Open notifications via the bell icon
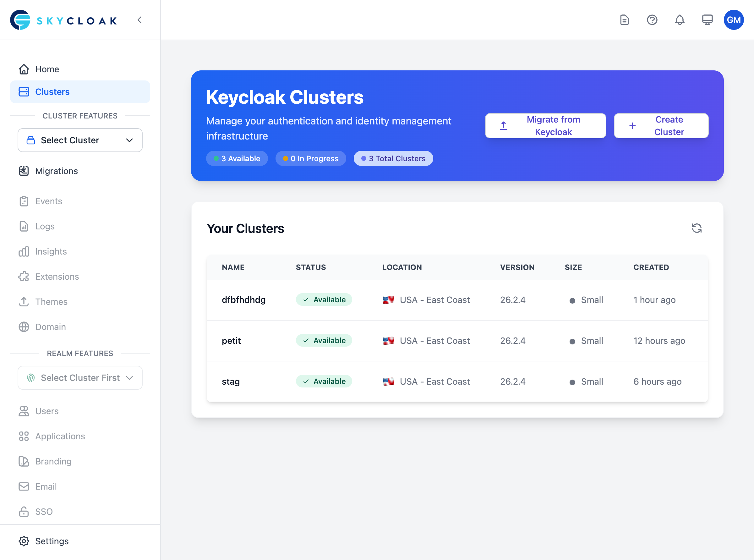 pyautogui.click(x=680, y=20)
